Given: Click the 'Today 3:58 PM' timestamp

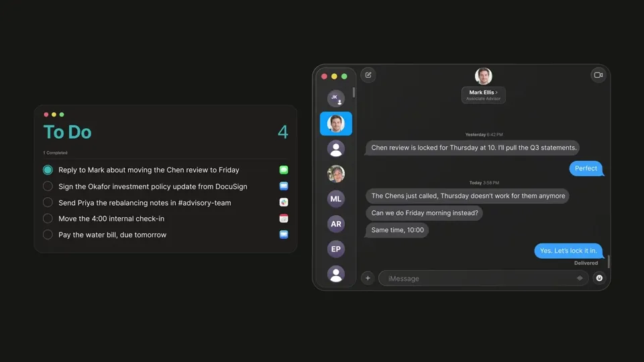Looking at the screenshot, I should (x=484, y=182).
